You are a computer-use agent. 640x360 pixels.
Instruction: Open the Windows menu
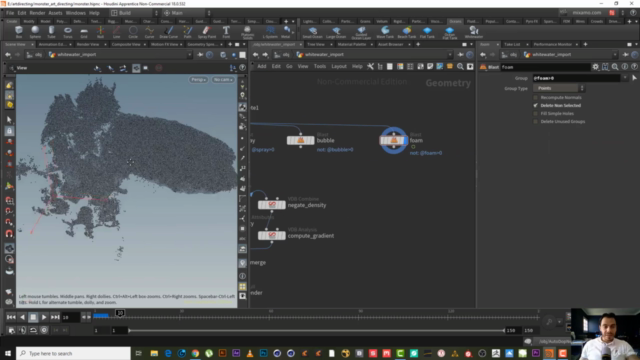click(x=76, y=13)
